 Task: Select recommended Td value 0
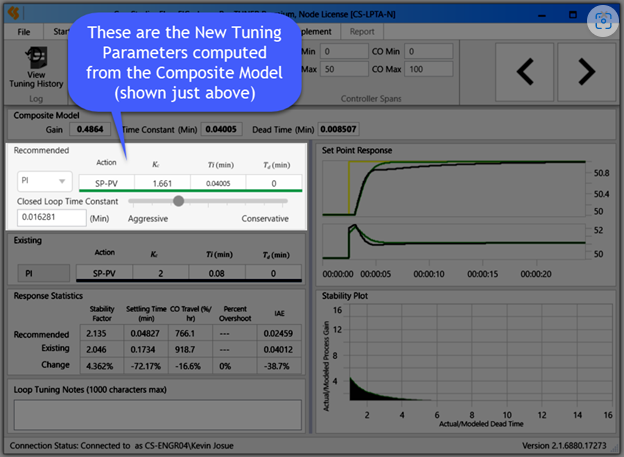tap(274, 183)
